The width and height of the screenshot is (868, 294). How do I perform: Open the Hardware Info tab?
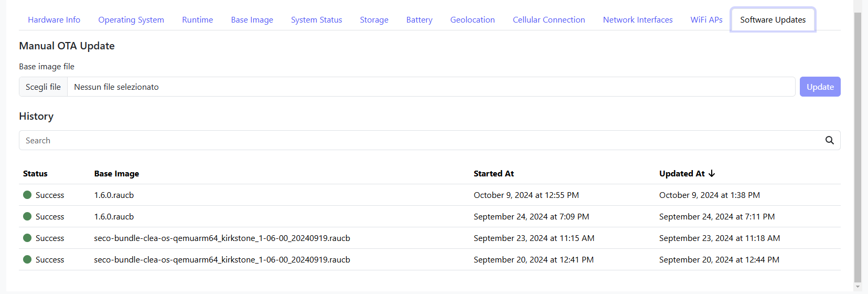tap(54, 20)
